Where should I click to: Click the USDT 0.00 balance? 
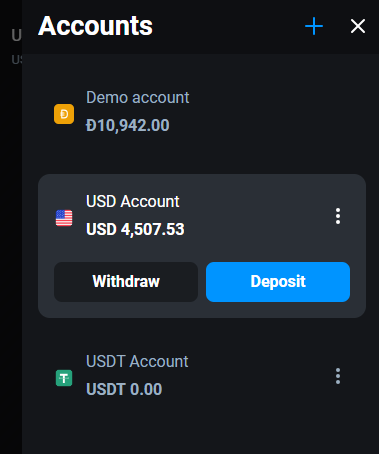124,389
